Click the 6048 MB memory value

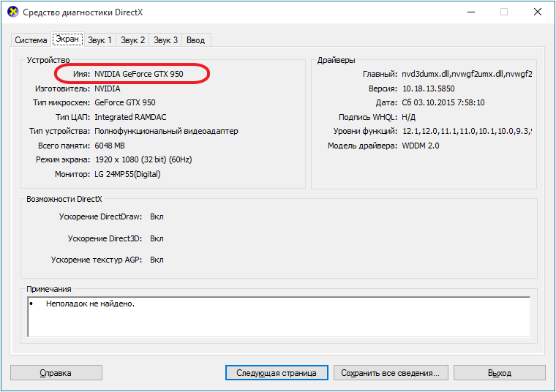point(110,146)
